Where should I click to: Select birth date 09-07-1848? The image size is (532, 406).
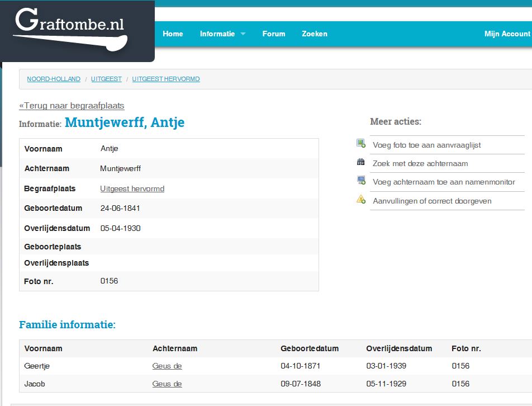point(300,384)
